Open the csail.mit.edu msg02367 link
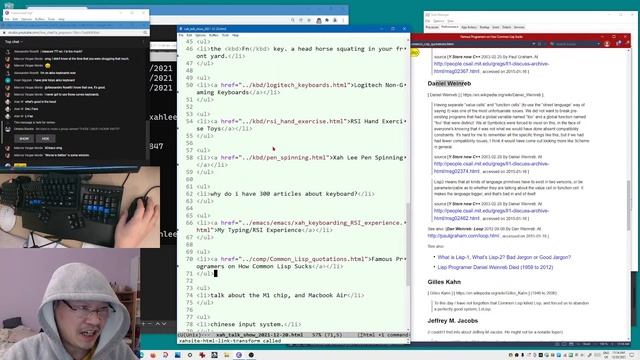The width and height of the screenshot is (640, 360). [491, 67]
